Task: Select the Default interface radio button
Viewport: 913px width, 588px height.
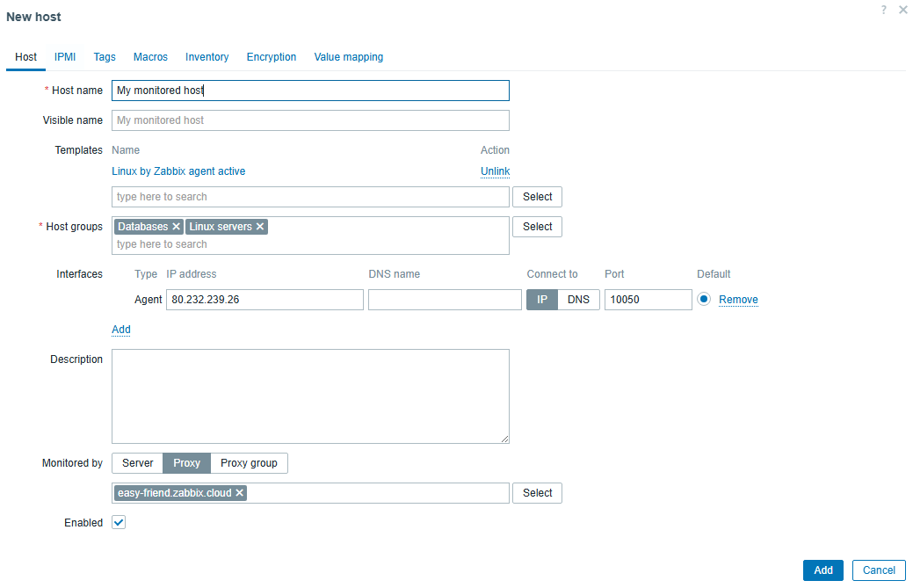Action: 704,299
